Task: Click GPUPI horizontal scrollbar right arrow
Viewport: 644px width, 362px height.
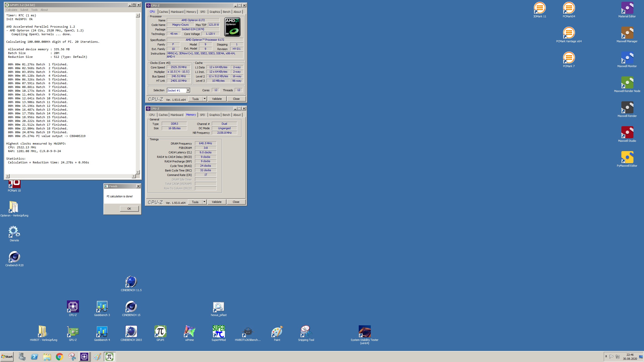Action: pyautogui.click(x=134, y=176)
